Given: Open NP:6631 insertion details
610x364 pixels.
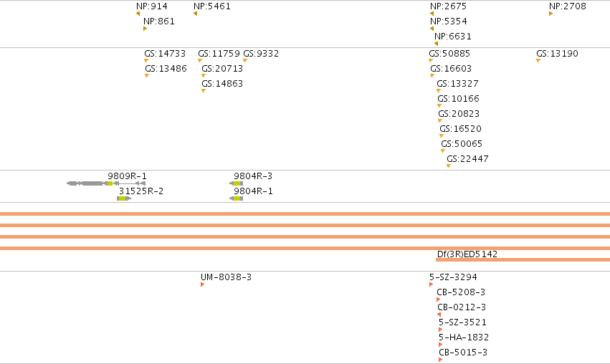Looking at the screenshot, I should (x=453, y=37).
